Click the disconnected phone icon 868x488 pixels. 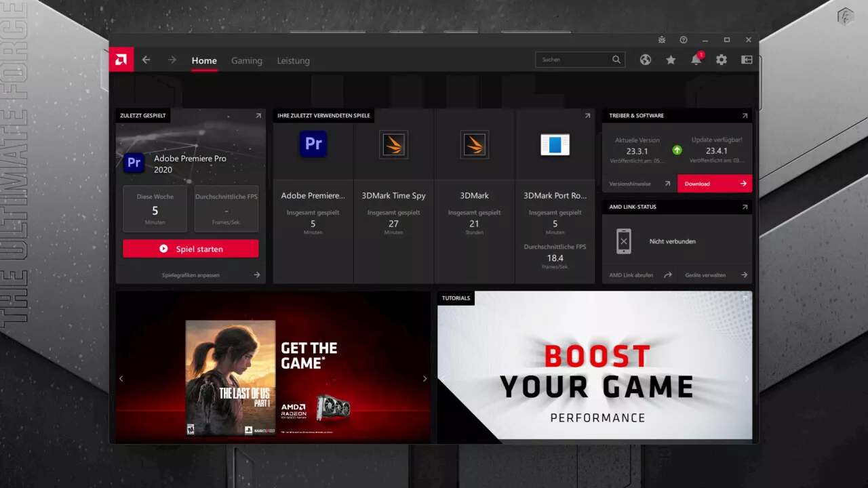pyautogui.click(x=624, y=241)
